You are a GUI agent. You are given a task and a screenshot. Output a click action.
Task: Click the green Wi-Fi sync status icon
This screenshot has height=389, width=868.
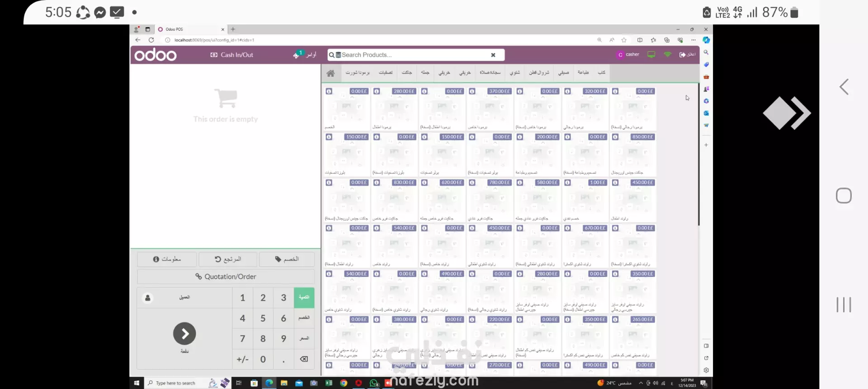pos(667,55)
